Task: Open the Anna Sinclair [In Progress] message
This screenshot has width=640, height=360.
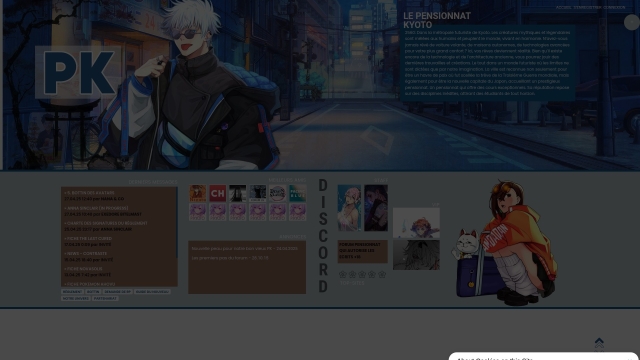Action: tap(96, 208)
